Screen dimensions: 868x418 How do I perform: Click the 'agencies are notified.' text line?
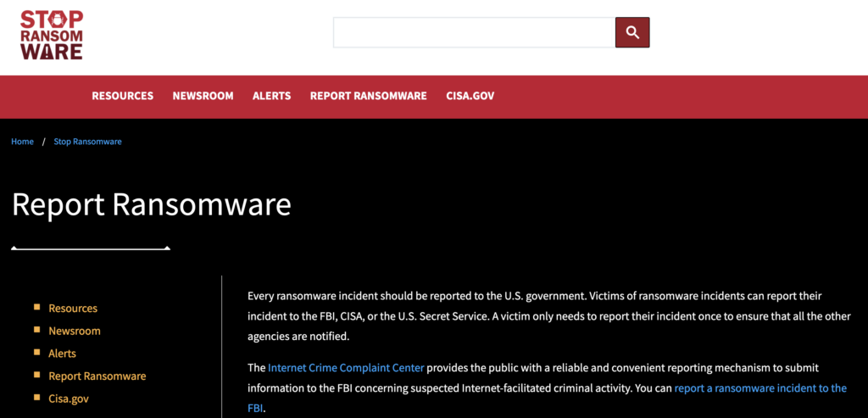click(x=298, y=336)
